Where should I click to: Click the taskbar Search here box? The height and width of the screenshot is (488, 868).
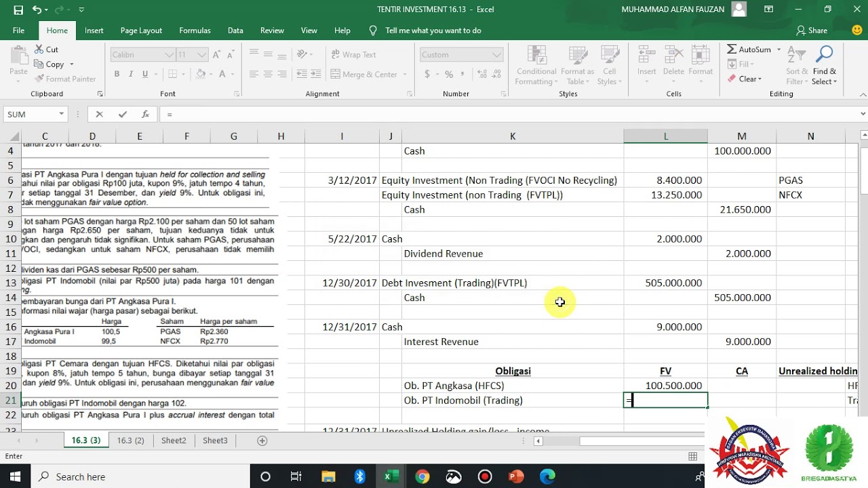pyautogui.click(x=140, y=476)
